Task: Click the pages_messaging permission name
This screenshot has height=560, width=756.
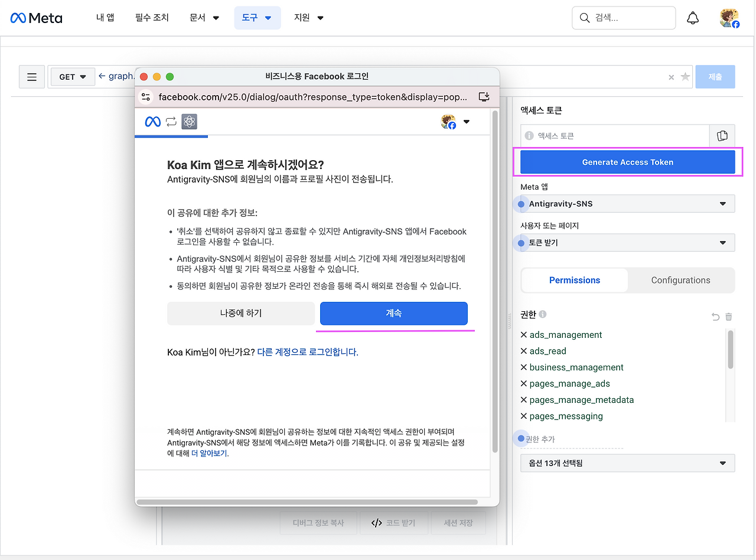Action: click(x=566, y=416)
